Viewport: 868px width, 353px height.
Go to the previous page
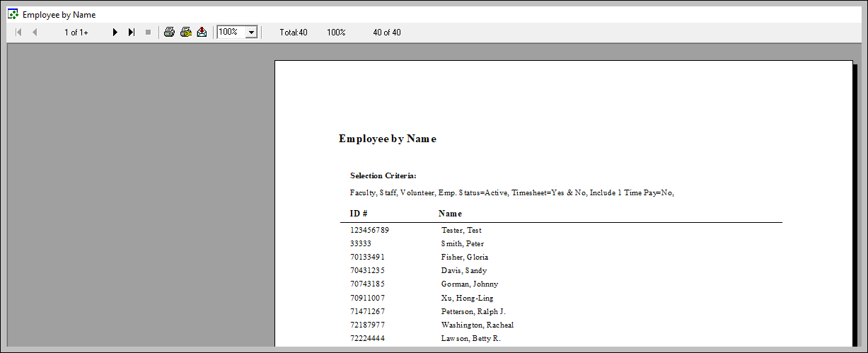(34, 33)
